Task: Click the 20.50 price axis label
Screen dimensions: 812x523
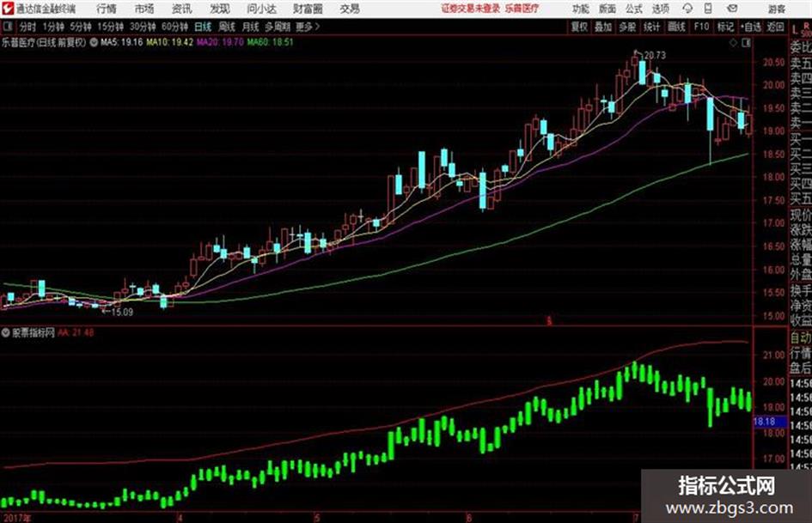Action: tap(773, 62)
